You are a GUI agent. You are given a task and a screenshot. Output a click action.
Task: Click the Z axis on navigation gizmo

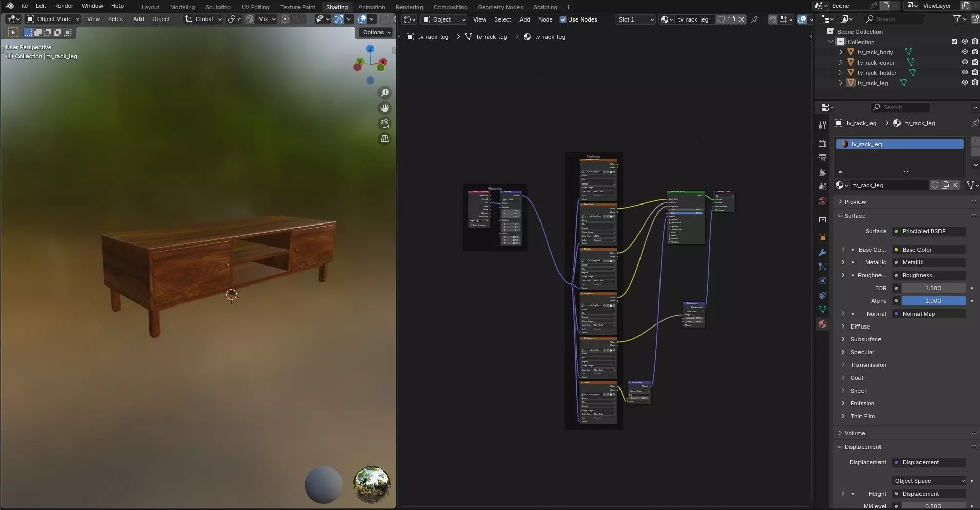pyautogui.click(x=370, y=49)
